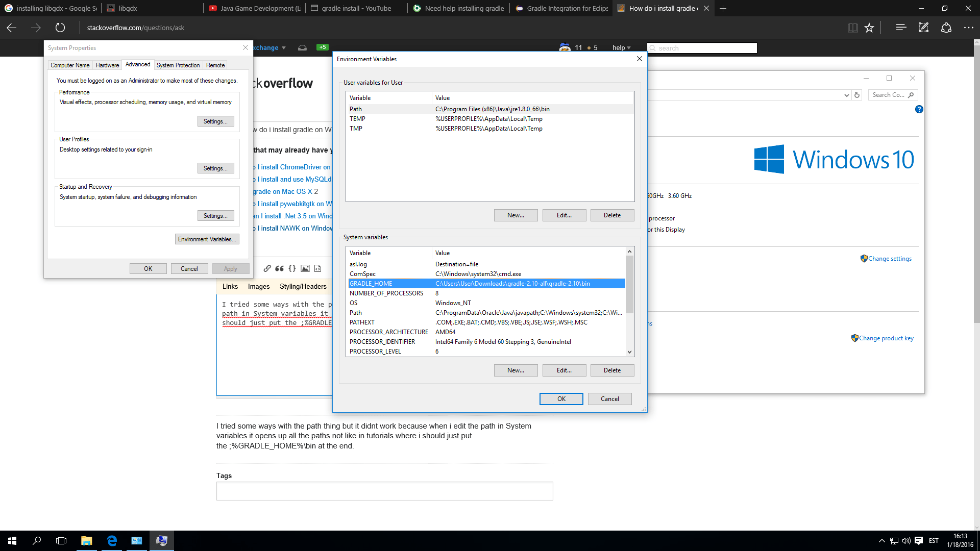Insert a blockquote in the question editor
Screen dimensions: 980x551
[x=279, y=268]
